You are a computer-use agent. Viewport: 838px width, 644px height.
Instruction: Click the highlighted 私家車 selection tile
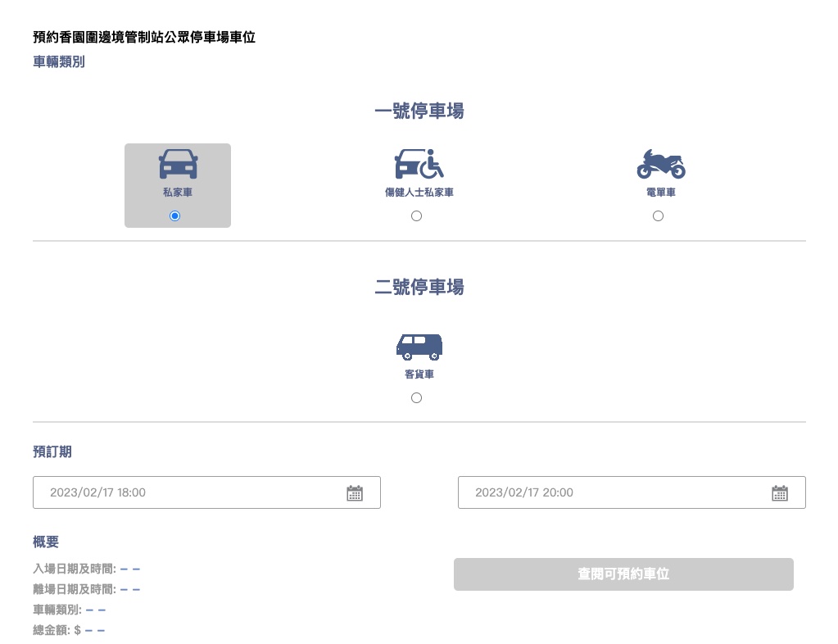pyautogui.click(x=178, y=185)
